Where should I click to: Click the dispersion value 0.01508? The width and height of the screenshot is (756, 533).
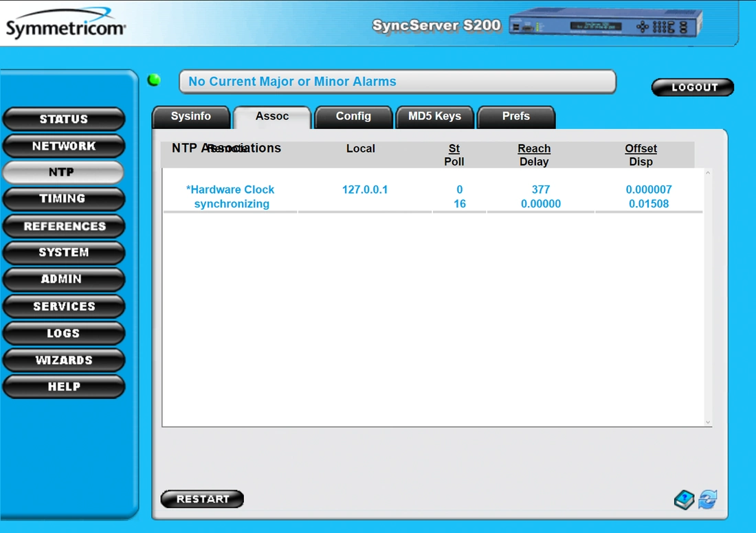click(649, 204)
